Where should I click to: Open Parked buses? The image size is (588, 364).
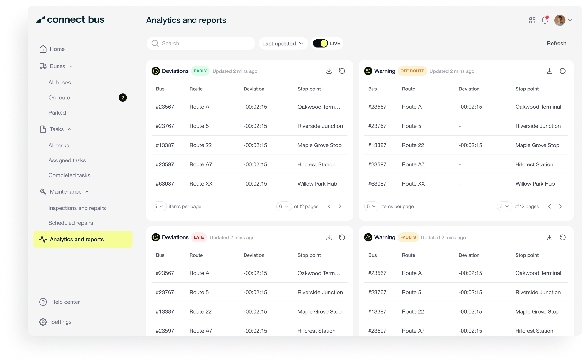point(57,112)
